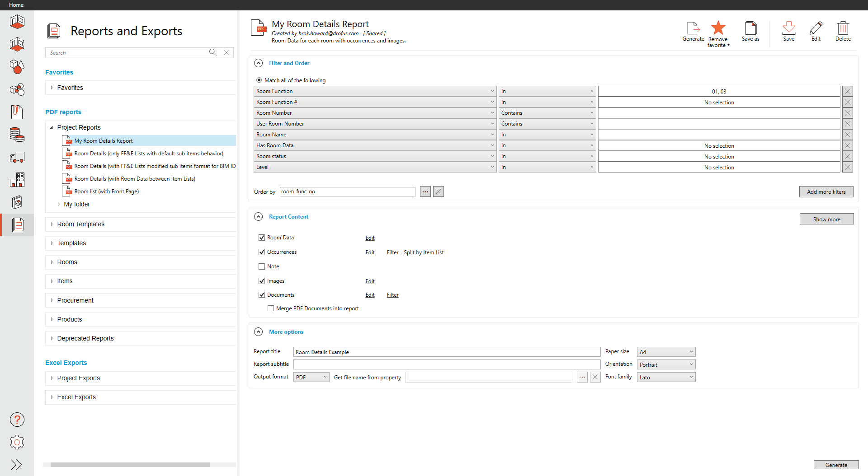This screenshot has width=868, height=476.
Task: Click the horizontal scrollbar in left panel
Action: point(130,465)
